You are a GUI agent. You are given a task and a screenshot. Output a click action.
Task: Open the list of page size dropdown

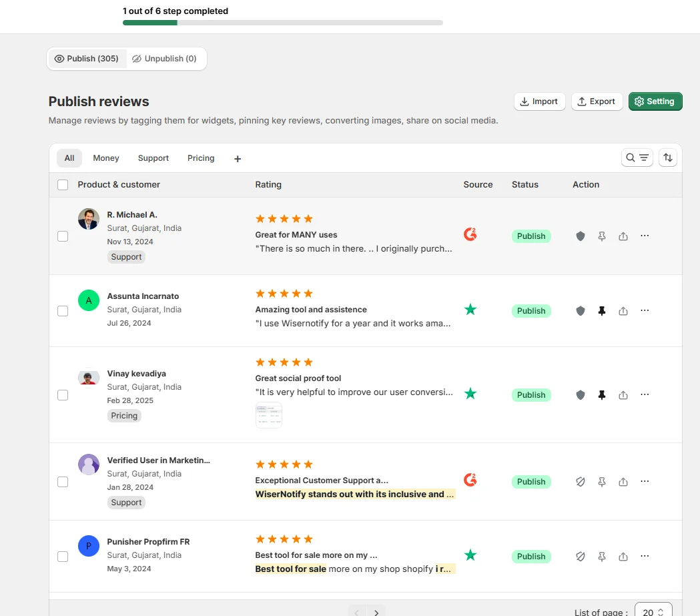653,611
